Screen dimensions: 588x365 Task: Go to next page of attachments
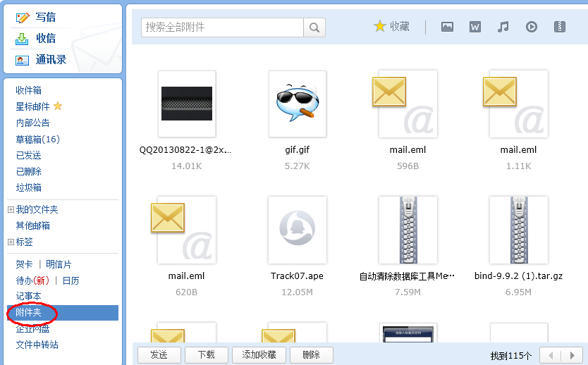(x=572, y=355)
